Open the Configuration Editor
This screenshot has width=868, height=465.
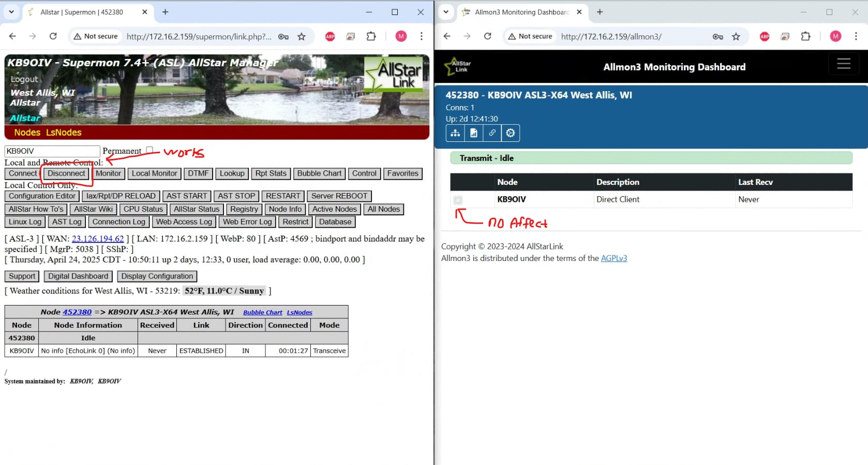[x=42, y=196]
